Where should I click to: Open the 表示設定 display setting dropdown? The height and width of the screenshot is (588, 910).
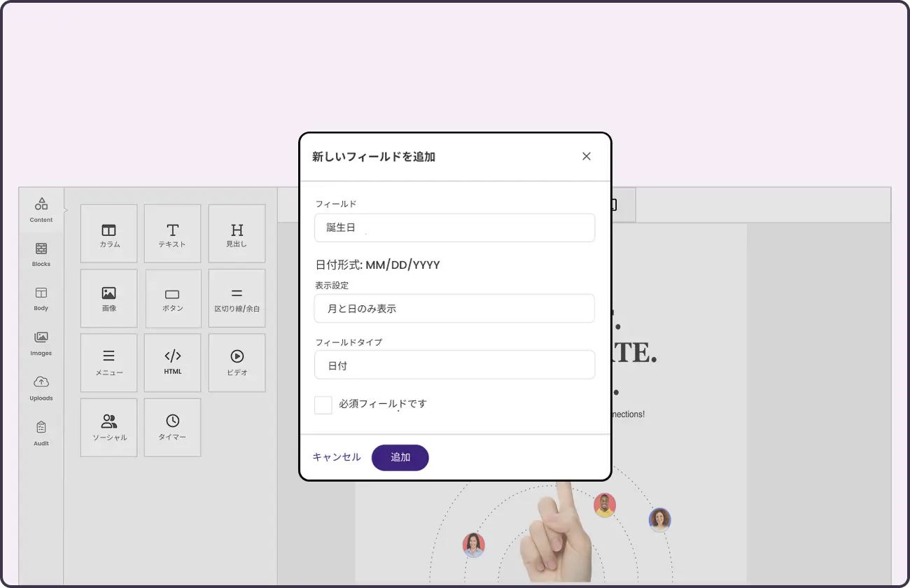(454, 308)
